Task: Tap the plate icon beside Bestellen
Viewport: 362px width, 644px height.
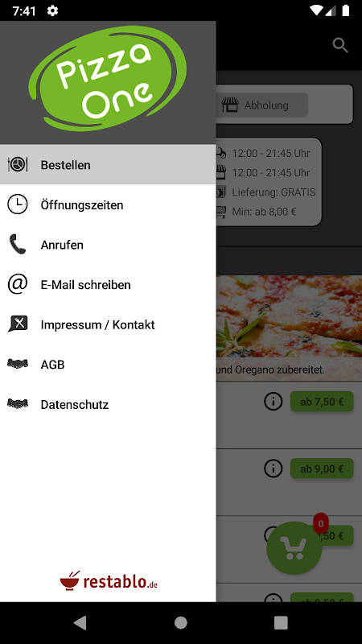Action: click(18, 165)
